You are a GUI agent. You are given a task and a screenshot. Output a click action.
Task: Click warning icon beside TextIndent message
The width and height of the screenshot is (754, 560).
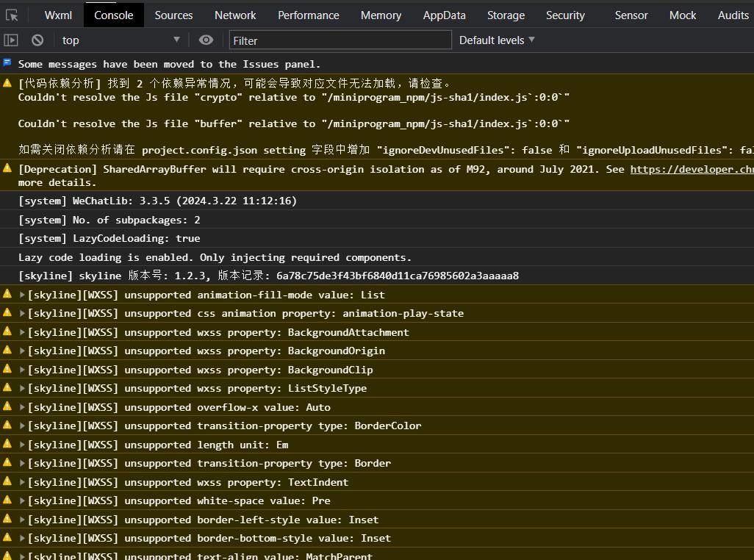click(x=7, y=481)
